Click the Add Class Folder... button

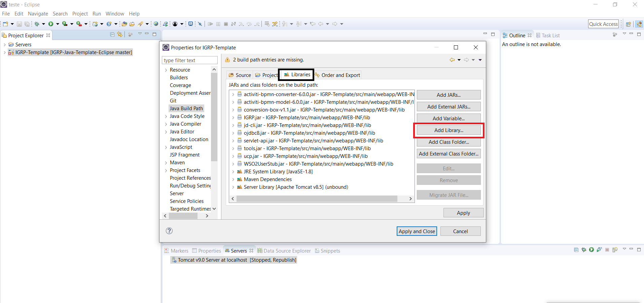[x=449, y=142]
